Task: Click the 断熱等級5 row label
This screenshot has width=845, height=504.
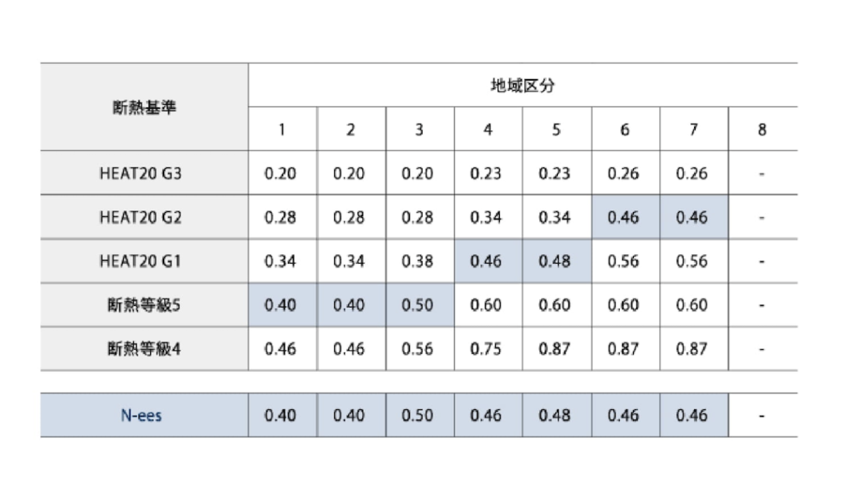Action: coord(144,305)
